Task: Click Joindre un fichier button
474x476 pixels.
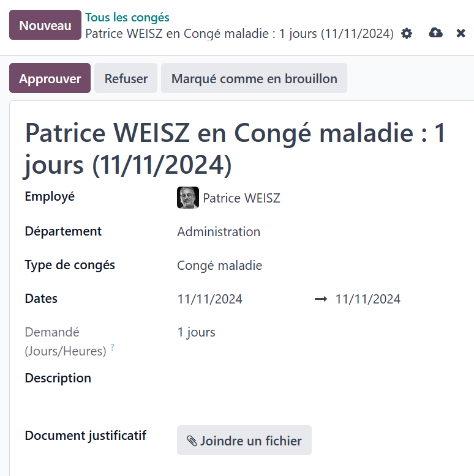Action: click(x=244, y=440)
